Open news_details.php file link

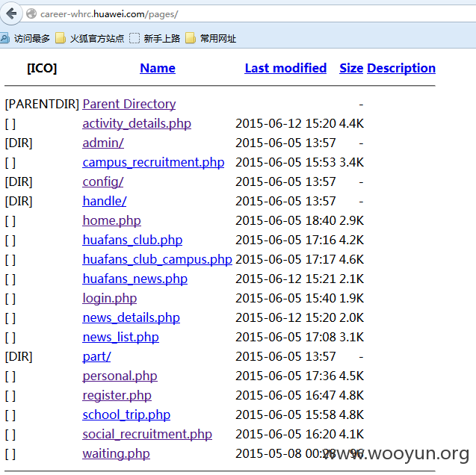tap(132, 318)
